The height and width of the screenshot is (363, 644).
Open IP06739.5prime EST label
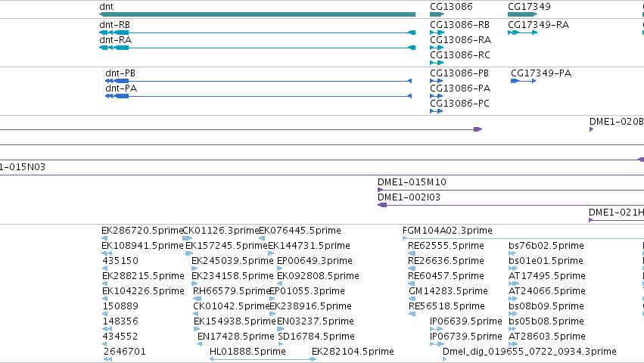tap(466, 337)
